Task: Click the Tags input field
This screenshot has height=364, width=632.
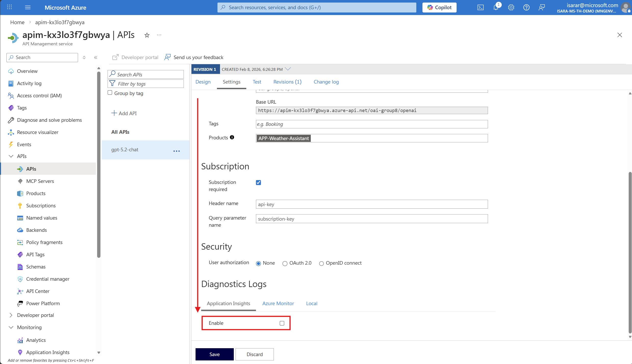Action: tap(372, 124)
